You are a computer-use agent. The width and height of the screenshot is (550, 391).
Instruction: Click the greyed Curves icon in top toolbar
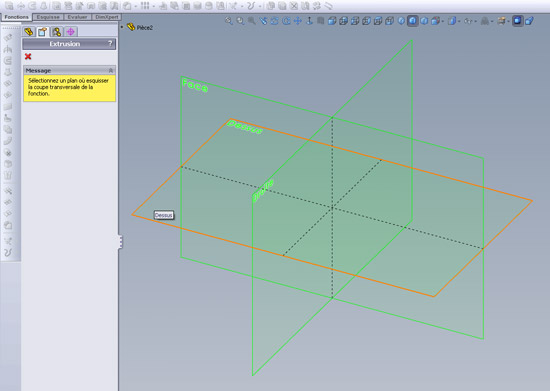coord(251,6)
